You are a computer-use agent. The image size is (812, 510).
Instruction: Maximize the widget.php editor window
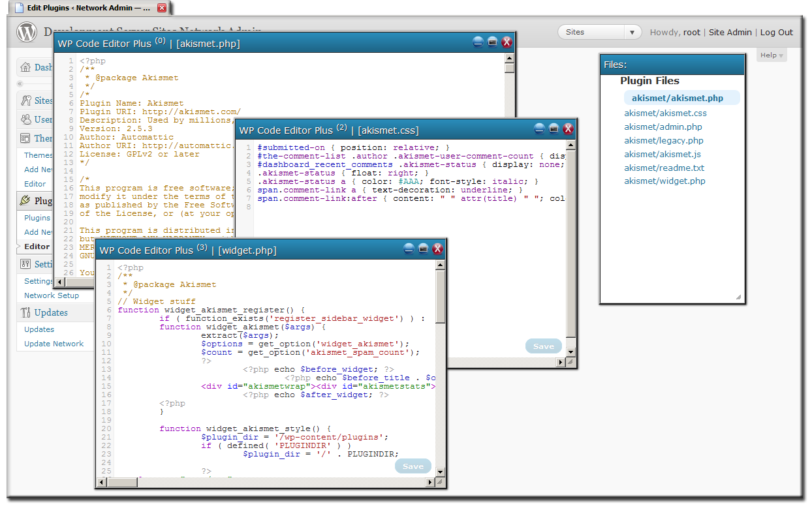(423, 248)
